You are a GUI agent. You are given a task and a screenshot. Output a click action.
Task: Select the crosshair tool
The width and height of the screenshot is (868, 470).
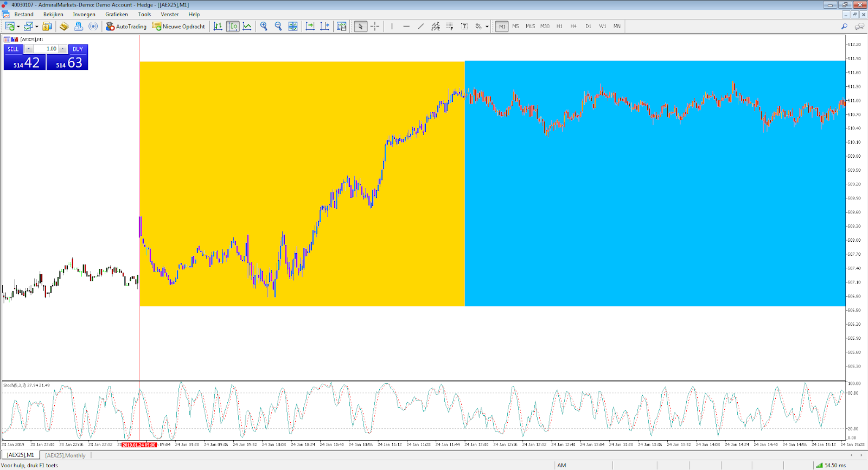[x=375, y=26]
